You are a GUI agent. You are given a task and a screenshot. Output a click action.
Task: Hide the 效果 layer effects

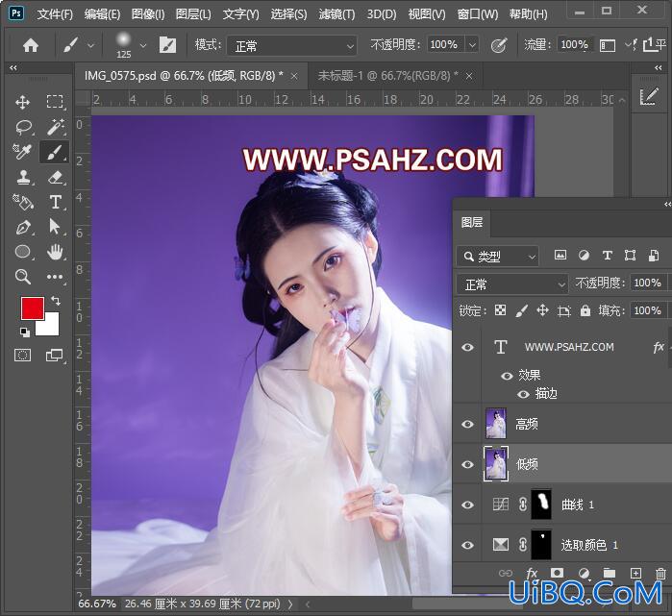[x=507, y=376]
